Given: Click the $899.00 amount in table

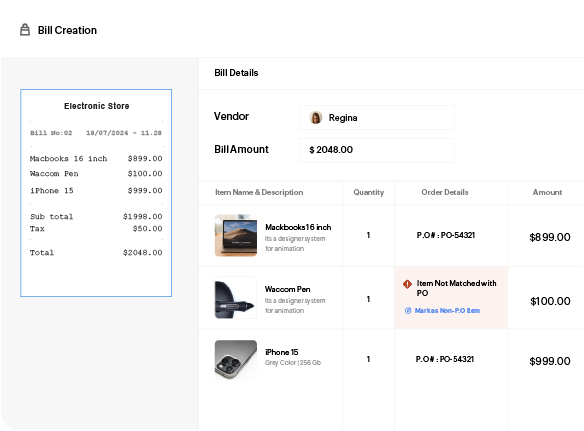Looking at the screenshot, I should (550, 237).
